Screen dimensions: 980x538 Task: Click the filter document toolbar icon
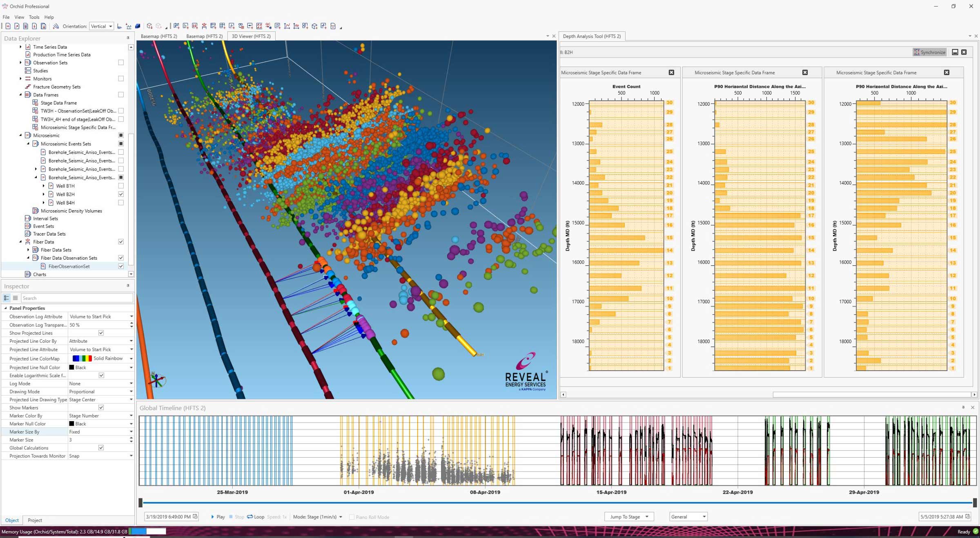coord(333,26)
